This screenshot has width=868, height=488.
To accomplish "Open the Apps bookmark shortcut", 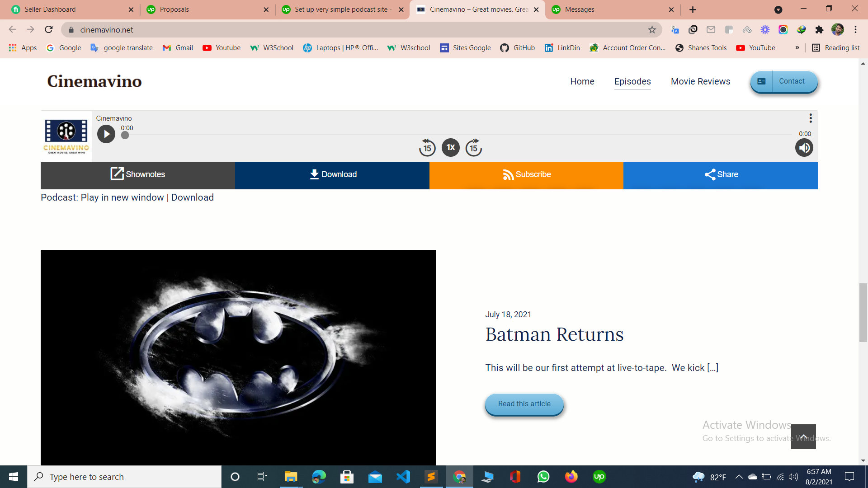I will point(23,48).
